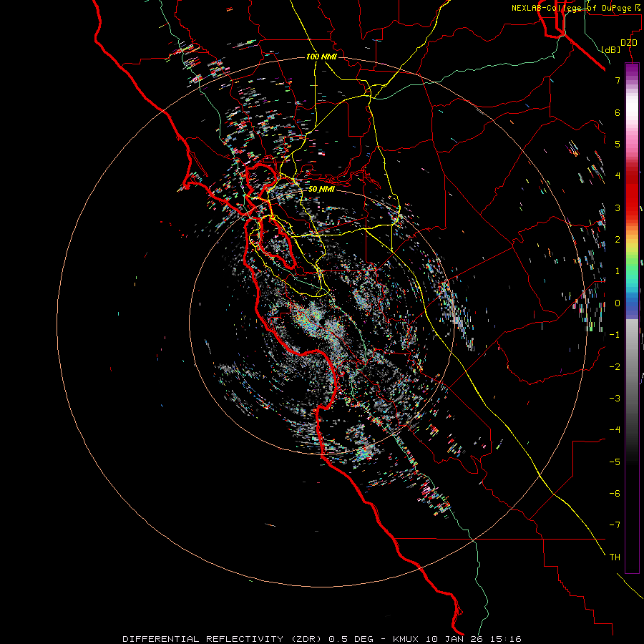
Task: Click the "0.5 DEG" elevation angle text
Action: click(x=351, y=639)
